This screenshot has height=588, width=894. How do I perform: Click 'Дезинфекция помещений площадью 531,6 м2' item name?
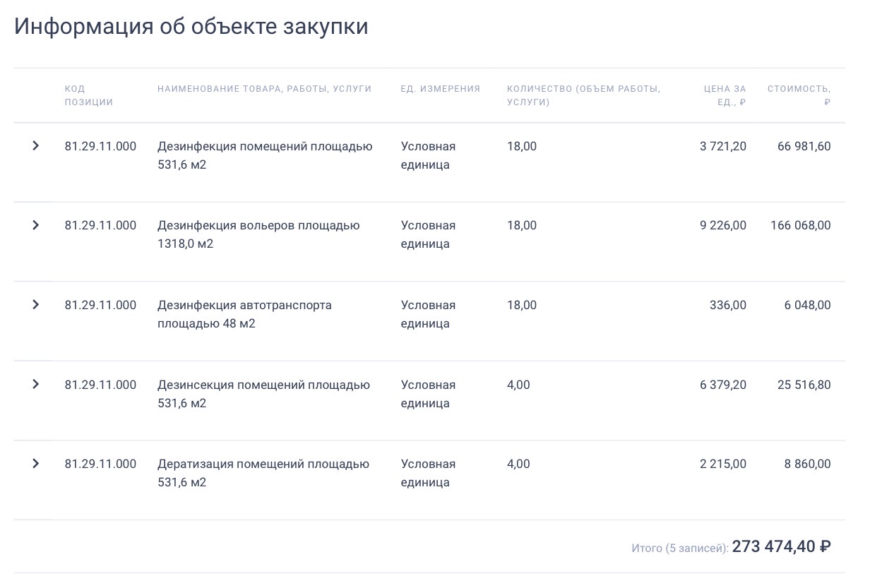coord(265,155)
